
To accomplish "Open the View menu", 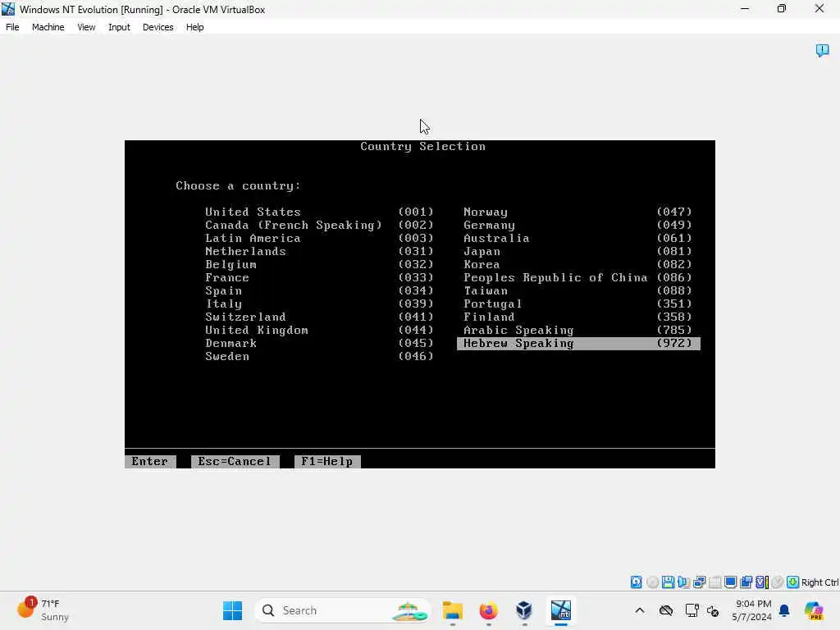I will pos(86,27).
